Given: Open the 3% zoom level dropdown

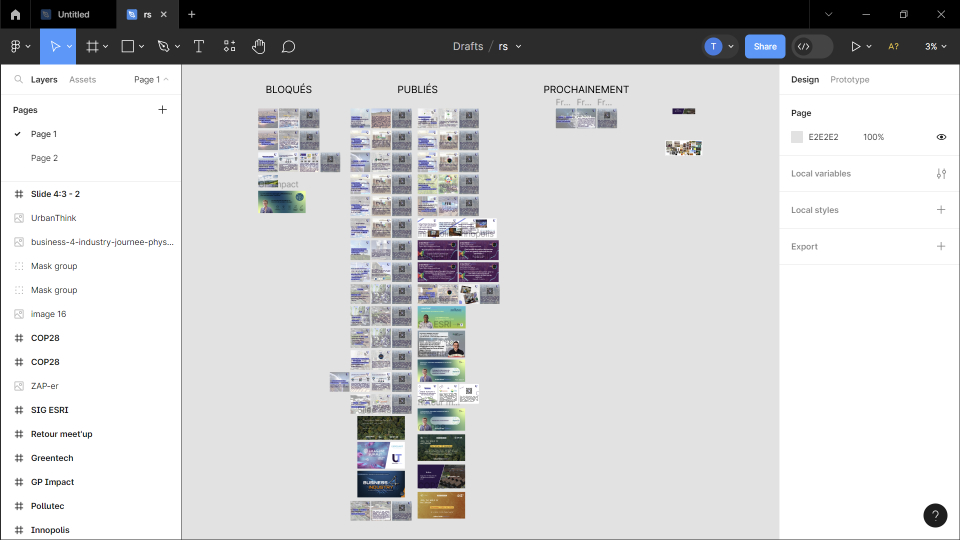Looking at the screenshot, I should tap(935, 46).
